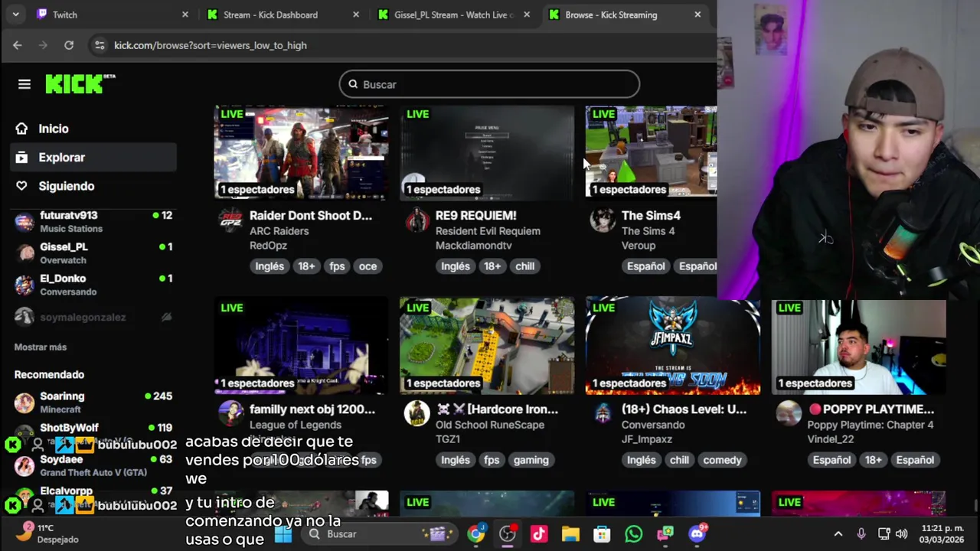Click the microphone tray icon
980x551 pixels.
point(861,533)
